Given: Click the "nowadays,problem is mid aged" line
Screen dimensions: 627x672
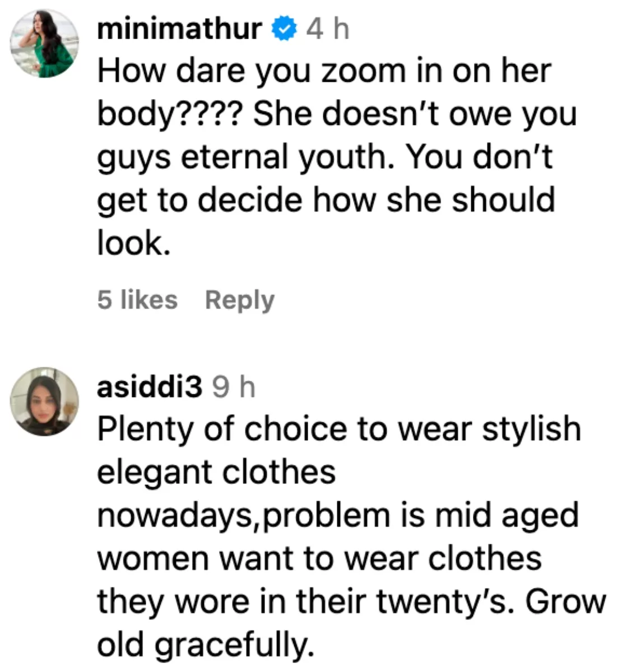Looking at the screenshot, I should click(338, 515).
